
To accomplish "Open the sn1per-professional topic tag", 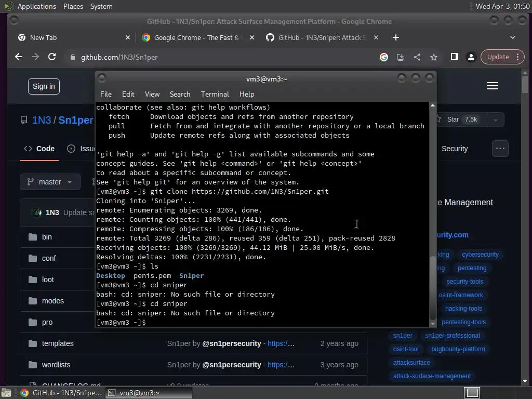I will (x=453, y=336).
